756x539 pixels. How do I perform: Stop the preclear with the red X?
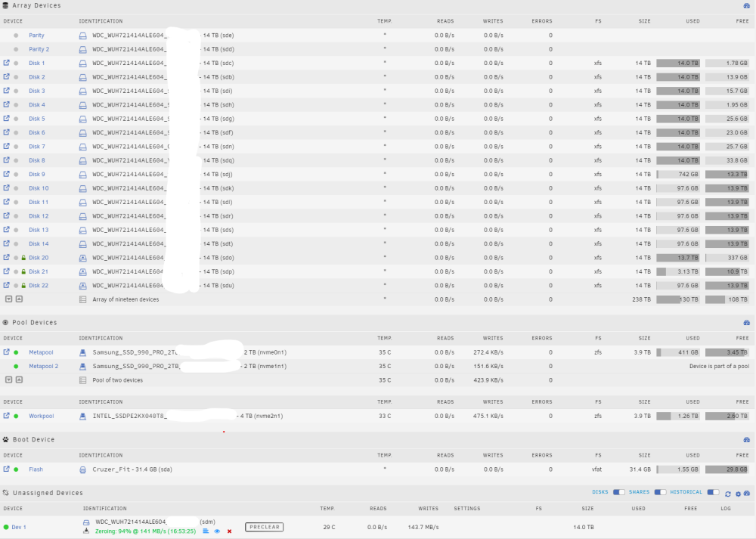(230, 531)
